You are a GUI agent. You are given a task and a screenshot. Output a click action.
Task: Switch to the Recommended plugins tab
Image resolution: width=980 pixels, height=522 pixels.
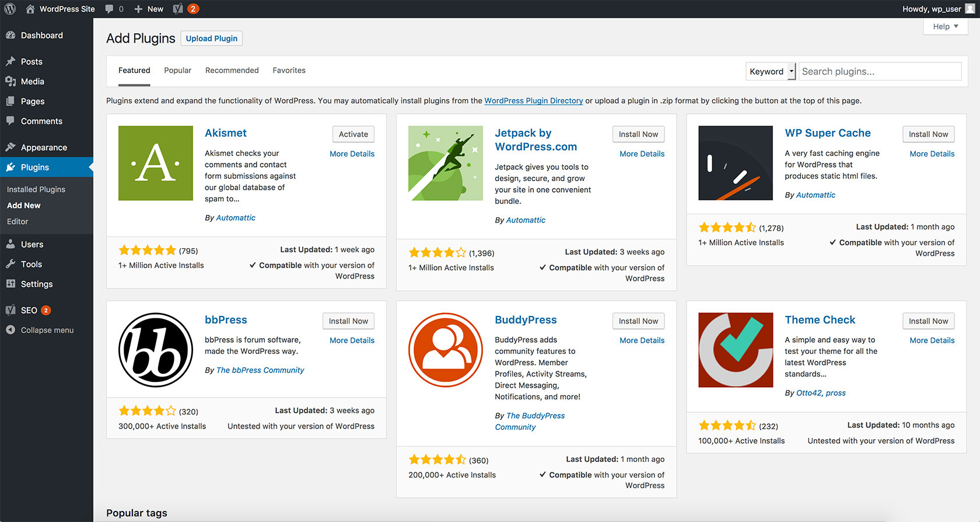pyautogui.click(x=232, y=70)
